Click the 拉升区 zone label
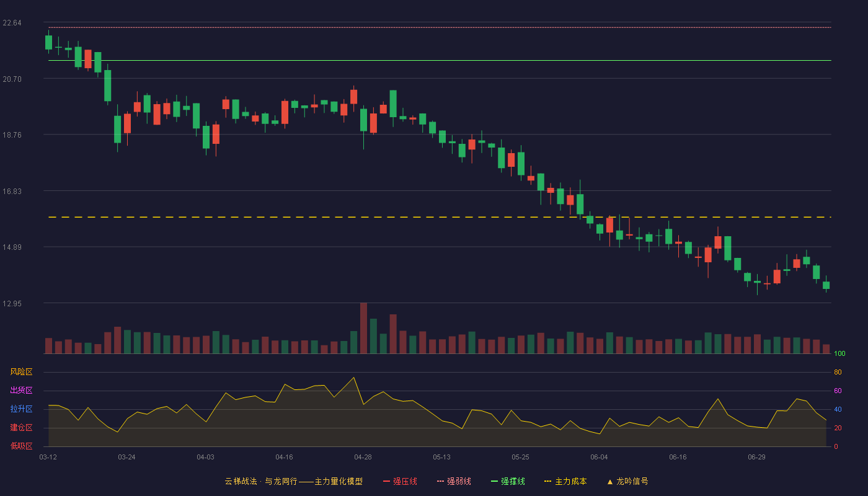868x496 pixels. tap(21, 409)
